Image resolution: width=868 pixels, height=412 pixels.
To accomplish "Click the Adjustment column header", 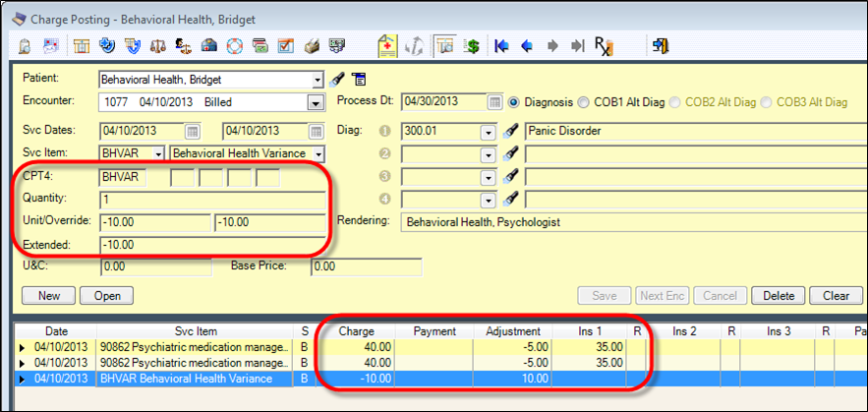I will click(x=512, y=331).
